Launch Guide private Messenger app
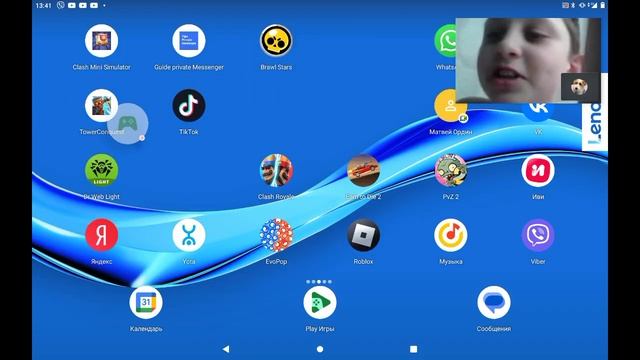Image resolution: width=640 pixels, height=360 pixels. pyautogui.click(x=189, y=40)
